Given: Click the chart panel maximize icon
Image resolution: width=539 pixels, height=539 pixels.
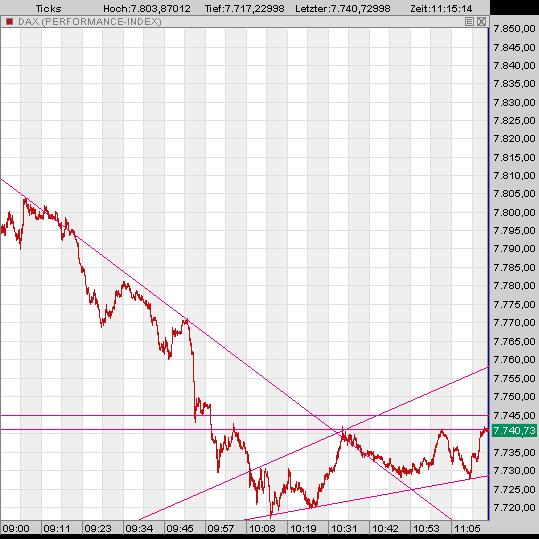Looking at the screenshot, I should click(469, 22).
